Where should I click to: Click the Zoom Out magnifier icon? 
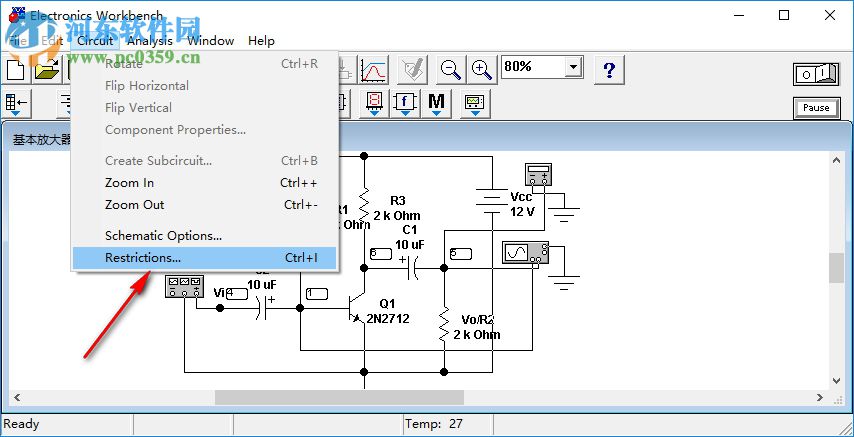[x=450, y=70]
